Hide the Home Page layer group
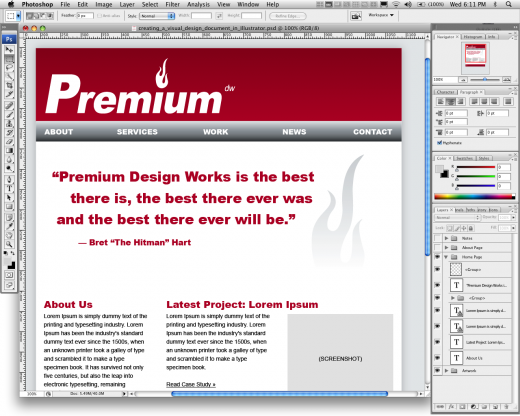Viewport: 520px width, 416px height. point(437,257)
